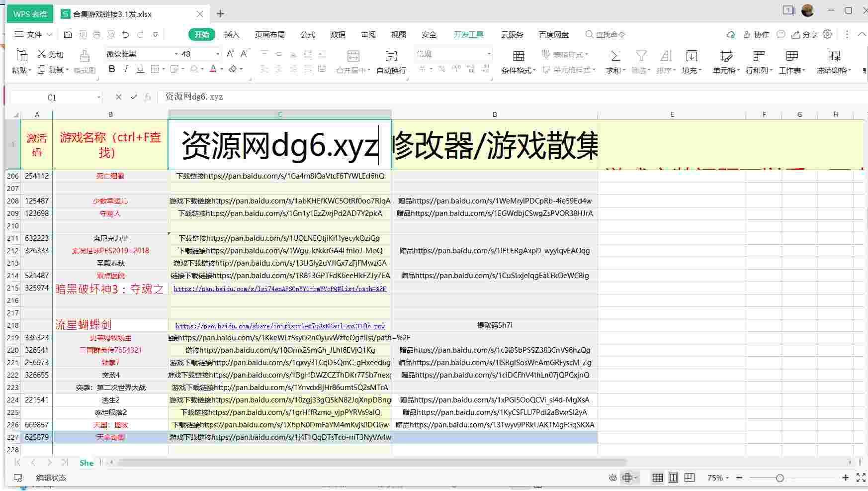Confirm entry with the formula bar checkmark
Image resolution: width=868 pixels, height=491 pixels.
[134, 97]
